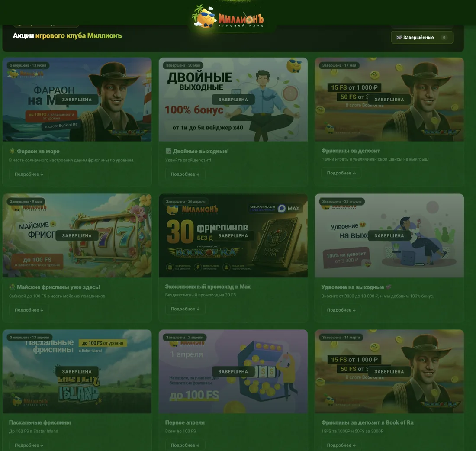476x451 pixels.
Task: Expand Подробнее under Пасхальные фриспины
Action: (x=29, y=445)
